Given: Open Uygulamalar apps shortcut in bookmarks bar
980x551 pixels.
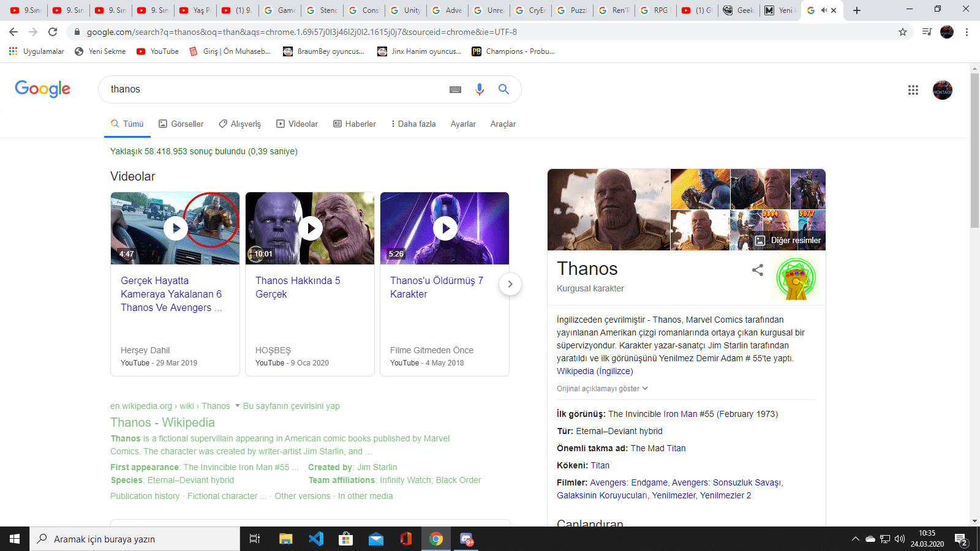Looking at the screenshot, I should click(x=37, y=51).
